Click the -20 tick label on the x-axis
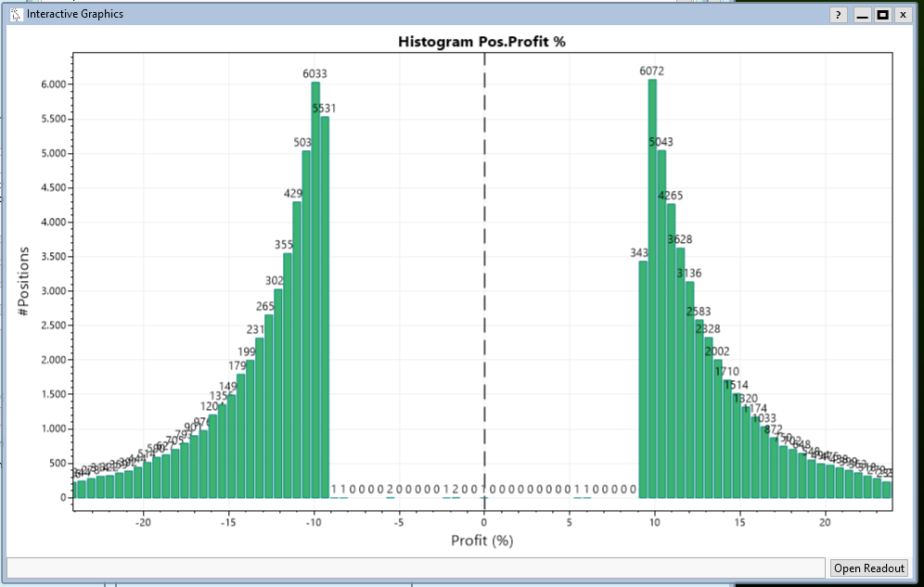Image resolution: width=924 pixels, height=587 pixels. coord(144,522)
